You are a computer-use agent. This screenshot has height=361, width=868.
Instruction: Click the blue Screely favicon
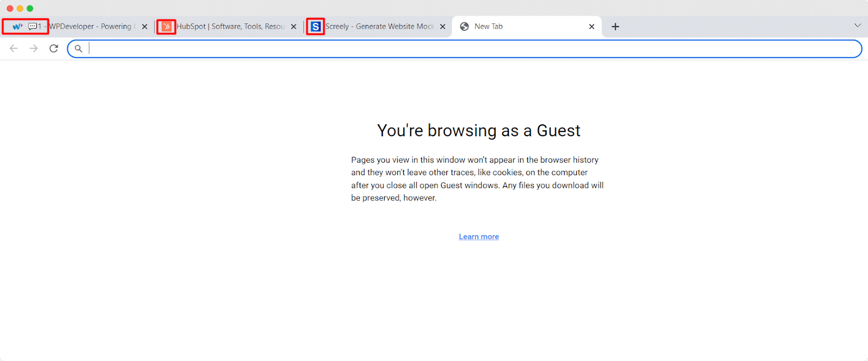(316, 27)
